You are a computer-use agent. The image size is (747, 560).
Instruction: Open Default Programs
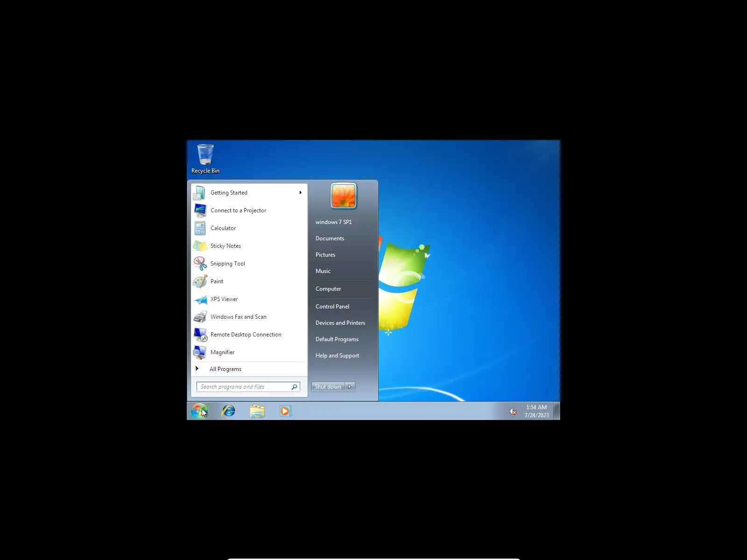click(337, 339)
